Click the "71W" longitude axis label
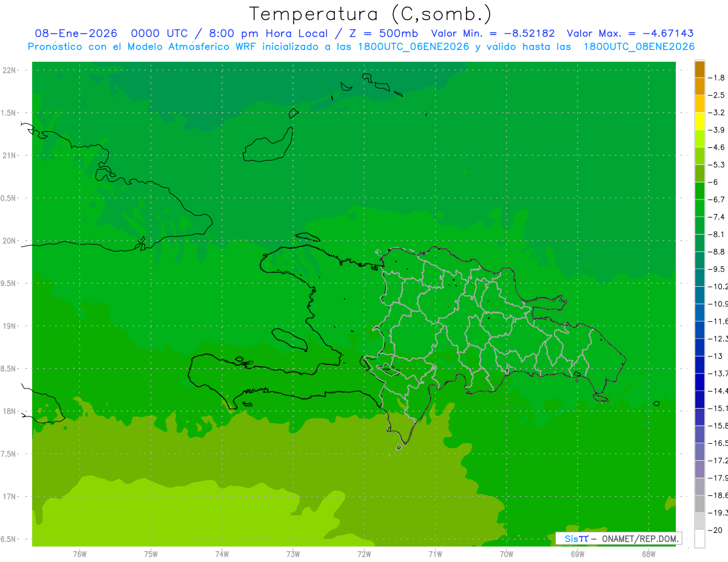The width and height of the screenshot is (728, 562). point(435,554)
